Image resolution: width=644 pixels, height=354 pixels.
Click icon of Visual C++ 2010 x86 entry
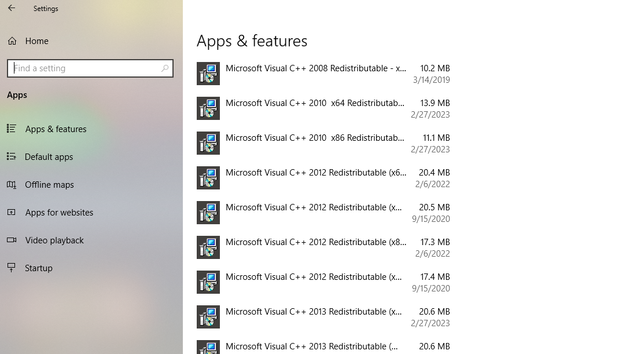click(208, 143)
